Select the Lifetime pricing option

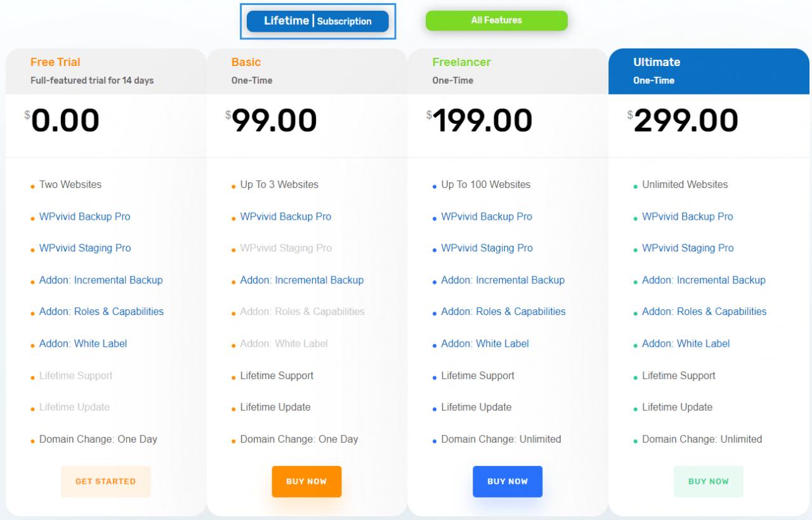coord(286,20)
